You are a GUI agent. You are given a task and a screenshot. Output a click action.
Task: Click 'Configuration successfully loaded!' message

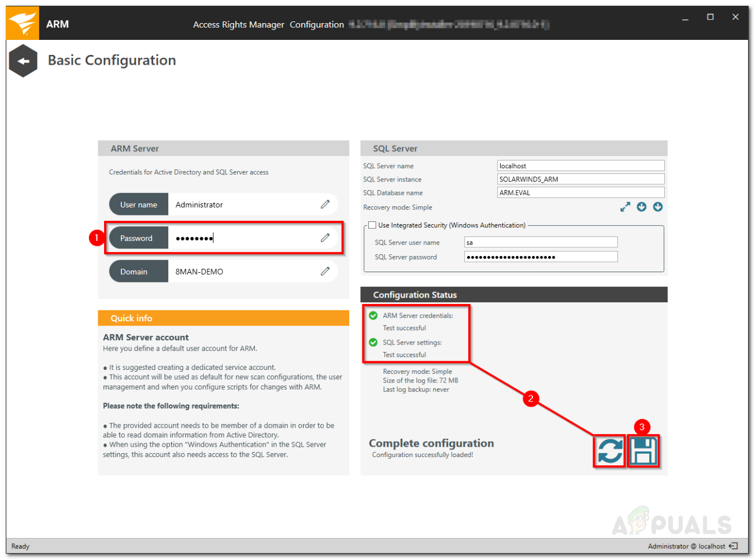(x=423, y=455)
